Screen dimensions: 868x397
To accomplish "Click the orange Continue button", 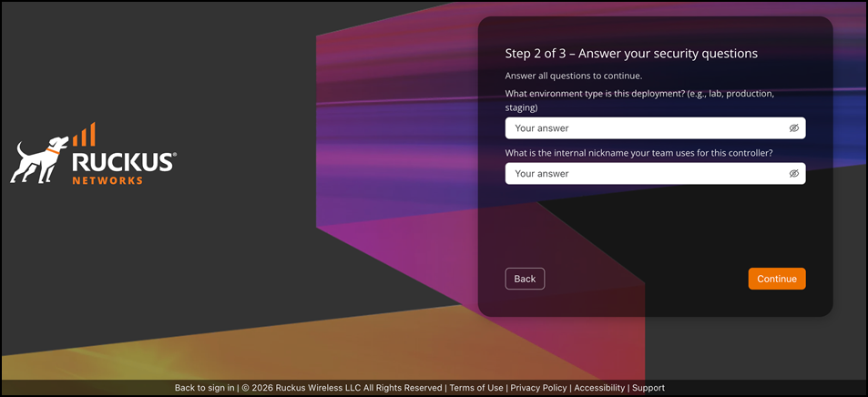I will [x=777, y=279].
